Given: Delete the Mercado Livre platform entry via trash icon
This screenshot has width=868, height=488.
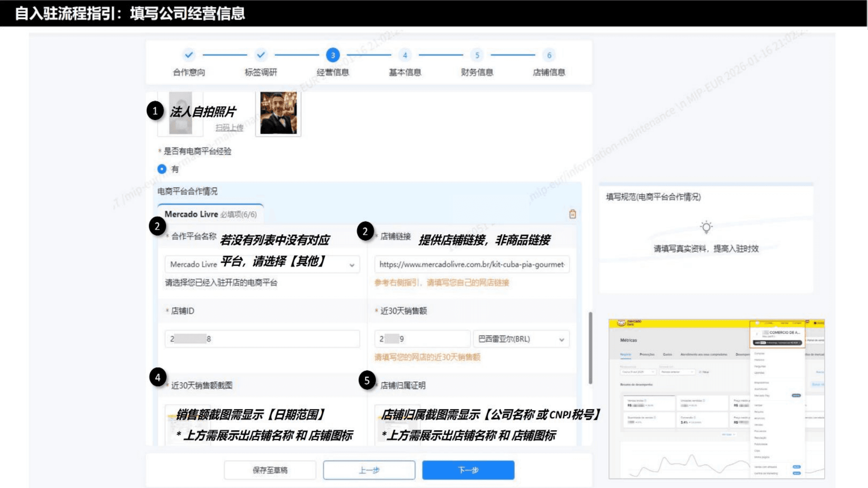Looking at the screenshot, I should [572, 214].
